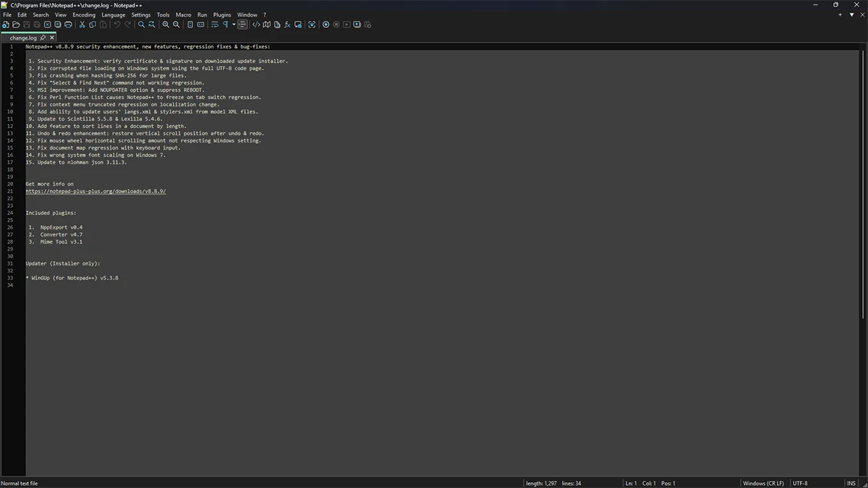Image resolution: width=868 pixels, height=488 pixels.
Task: Click the Undo arrow icon
Action: click(x=117, y=25)
